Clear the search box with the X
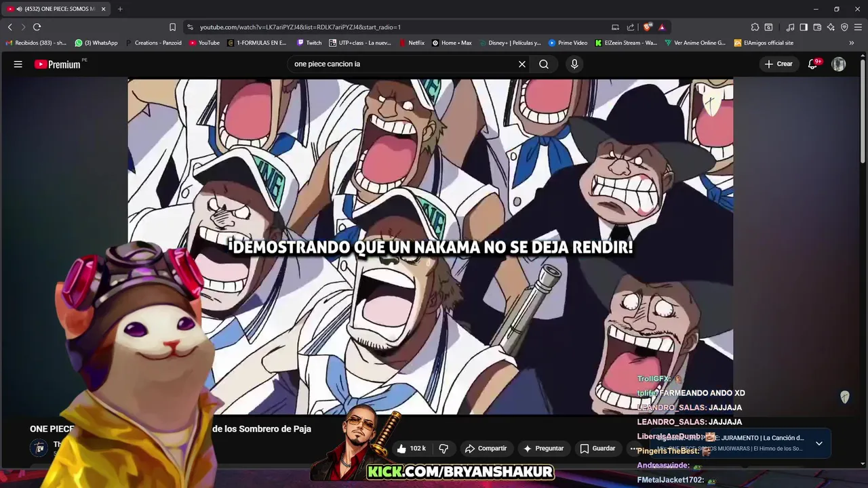868x488 pixels. [522, 64]
